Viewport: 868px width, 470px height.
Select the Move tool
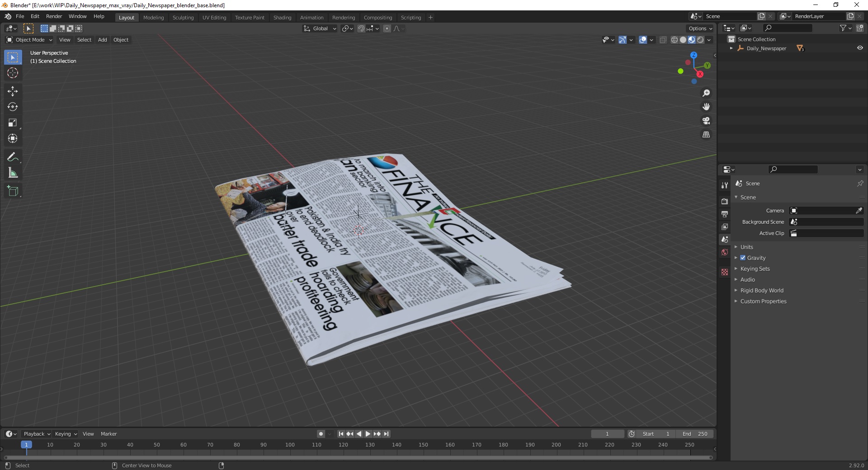13,91
